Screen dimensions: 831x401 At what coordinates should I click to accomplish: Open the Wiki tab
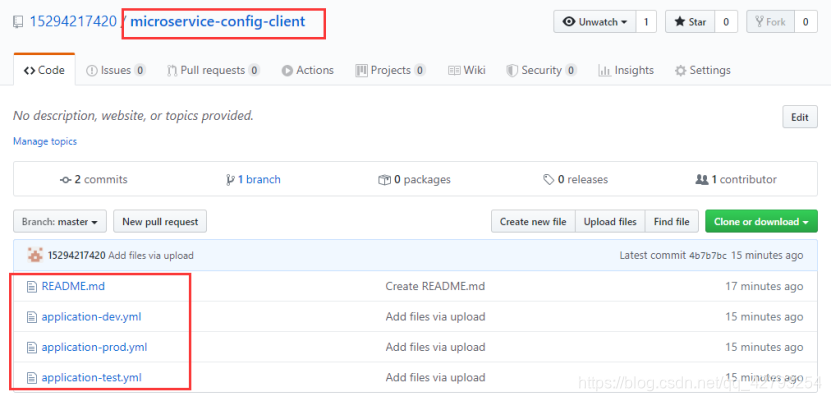pyautogui.click(x=467, y=70)
